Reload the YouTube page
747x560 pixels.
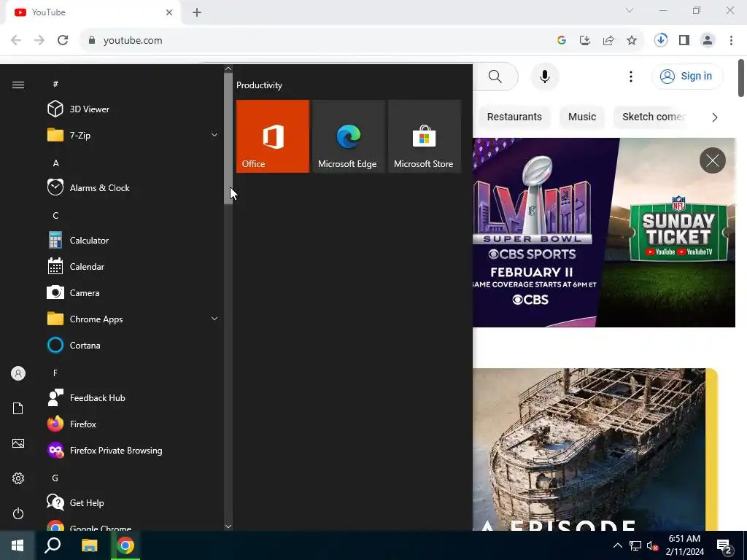coord(63,41)
